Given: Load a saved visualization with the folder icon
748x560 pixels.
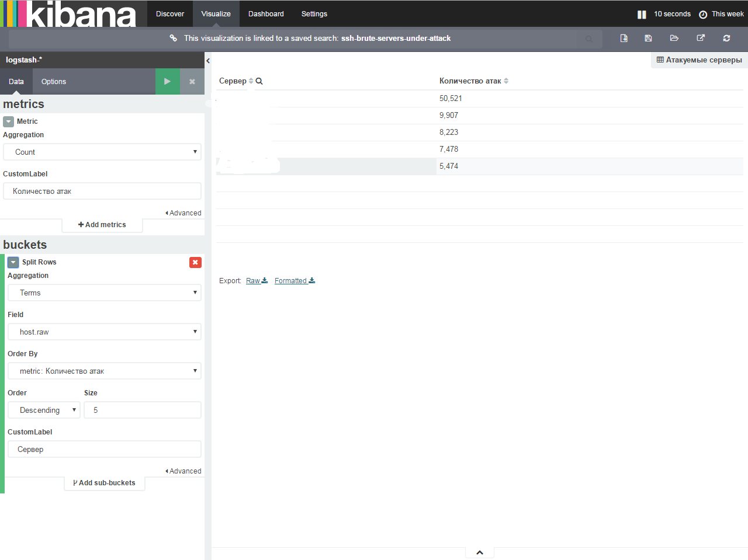Looking at the screenshot, I should 674,38.
